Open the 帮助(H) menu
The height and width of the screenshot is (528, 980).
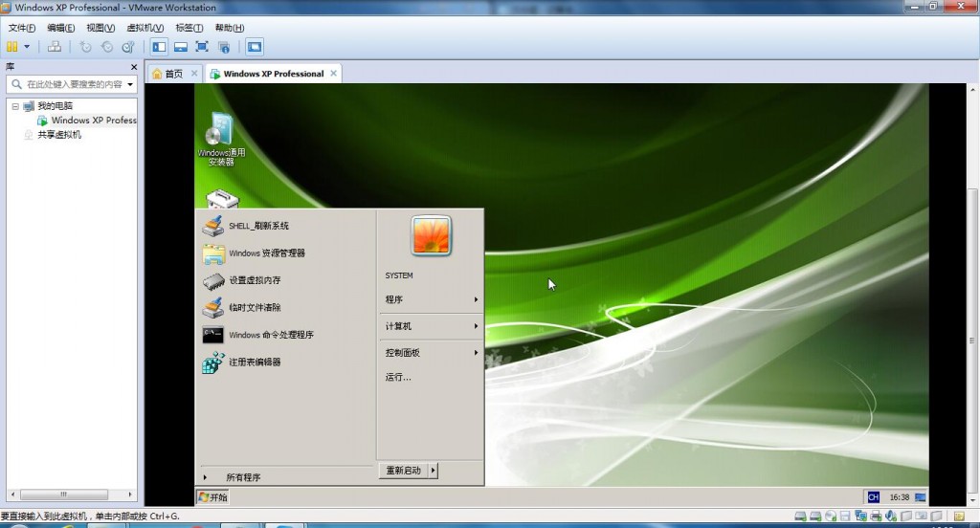coord(230,28)
